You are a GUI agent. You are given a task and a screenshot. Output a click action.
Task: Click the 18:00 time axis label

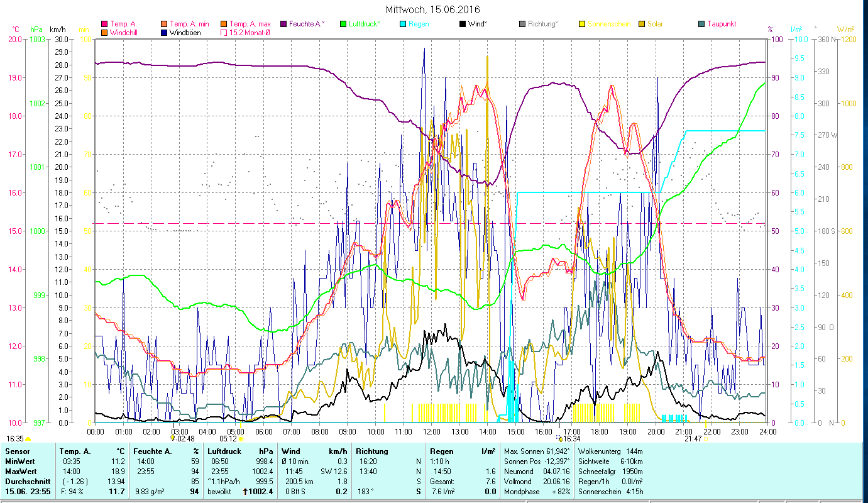click(x=600, y=431)
